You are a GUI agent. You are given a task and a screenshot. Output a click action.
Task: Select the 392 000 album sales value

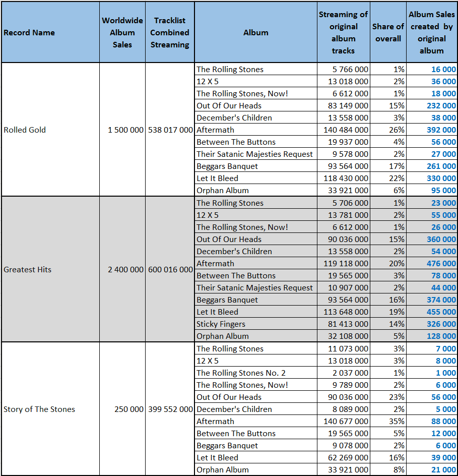coord(441,130)
